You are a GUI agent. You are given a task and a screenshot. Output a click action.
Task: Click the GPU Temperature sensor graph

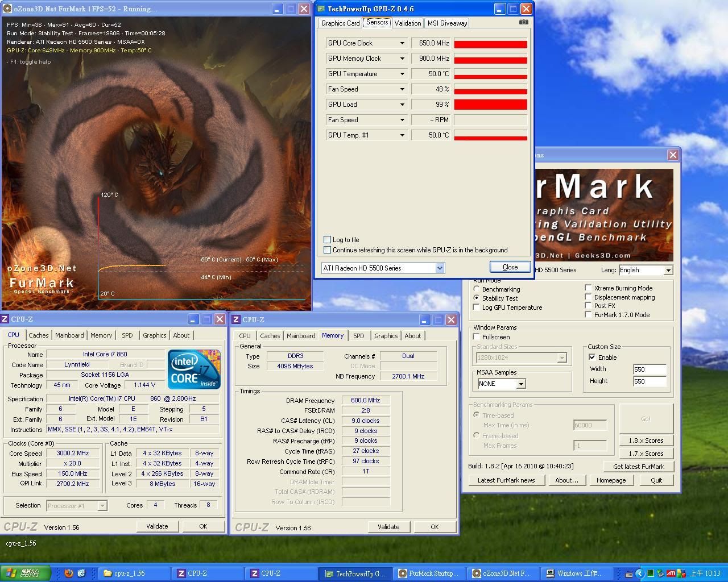click(x=490, y=74)
